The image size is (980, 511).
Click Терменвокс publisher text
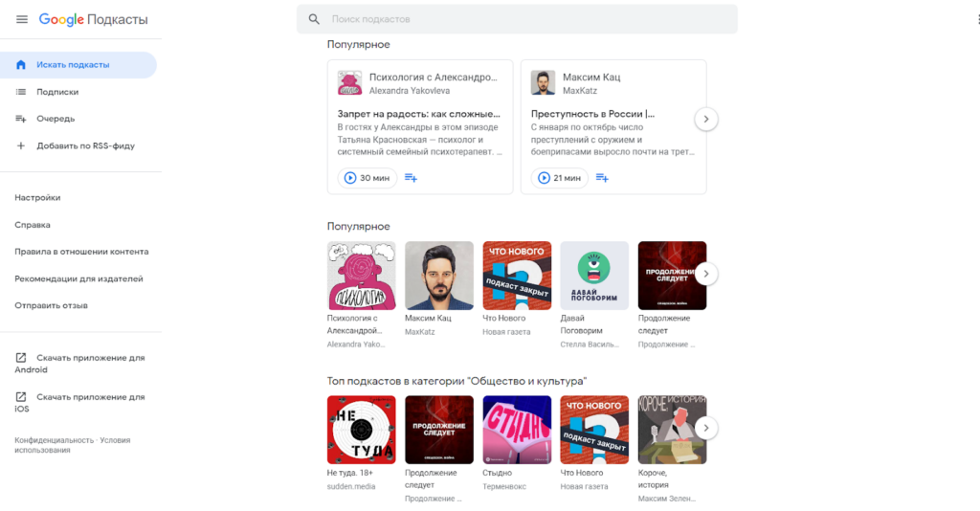(504, 487)
